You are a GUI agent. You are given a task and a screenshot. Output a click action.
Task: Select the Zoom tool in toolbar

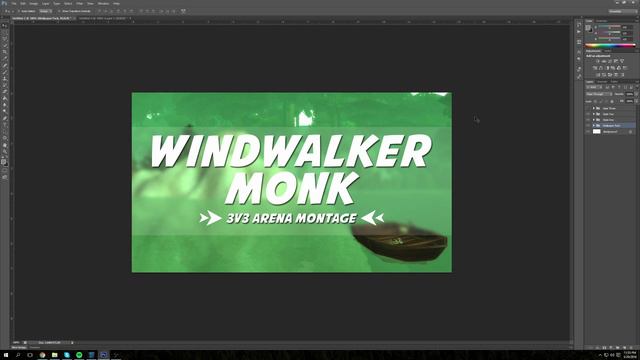(x=4, y=151)
